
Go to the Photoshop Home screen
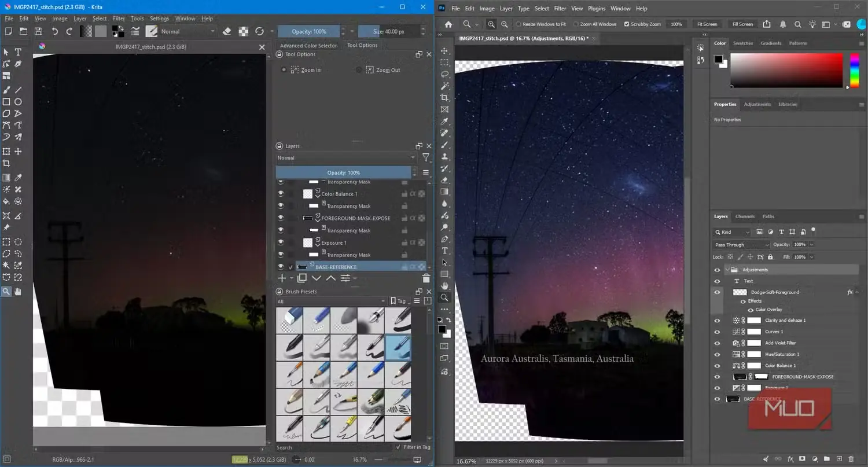click(448, 24)
